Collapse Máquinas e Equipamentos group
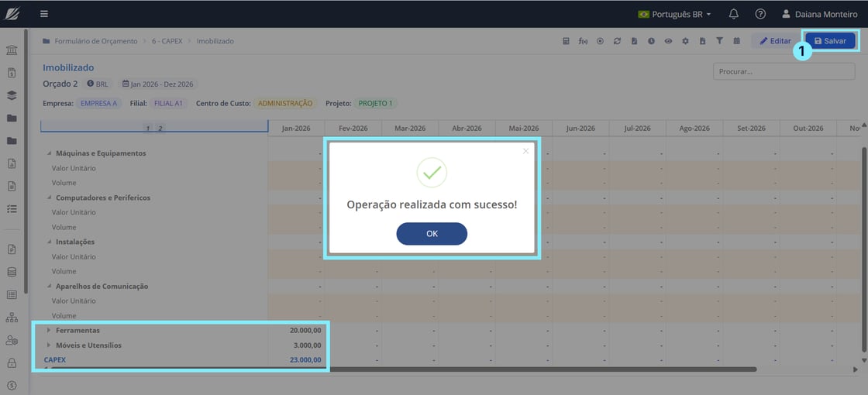 coord(49,153)
